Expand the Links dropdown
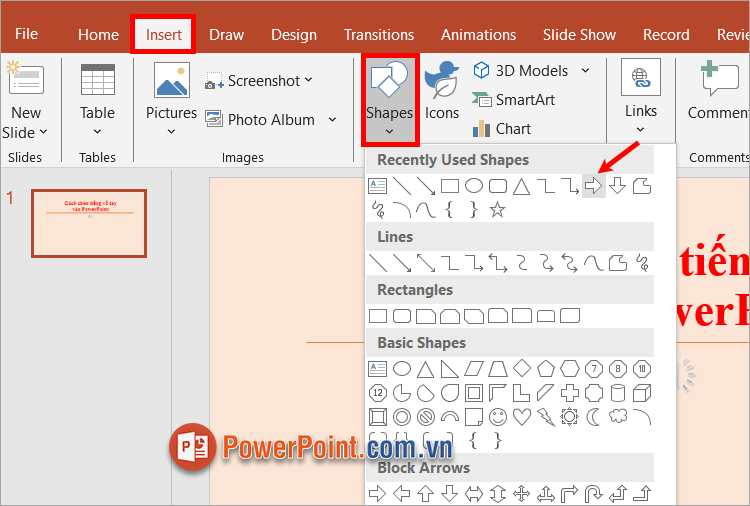 tap(641, 128)
